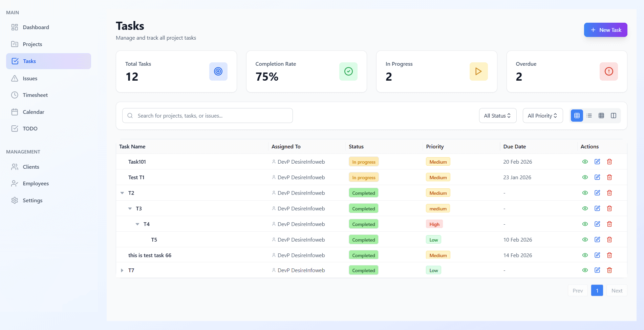Image resolution: width=644 pixels, height=330 pixels.
Task: Go to Employees in Management section
Action: click(x=36, y=184)
